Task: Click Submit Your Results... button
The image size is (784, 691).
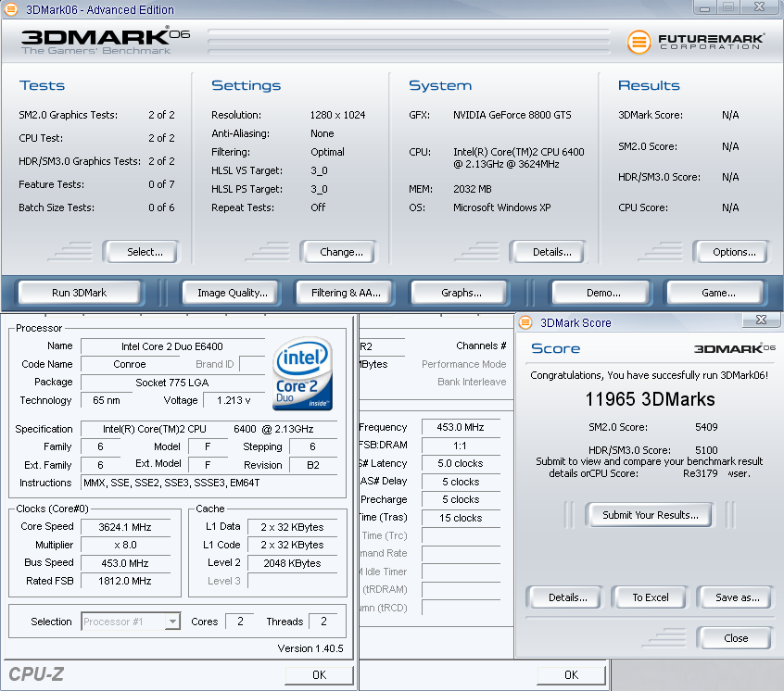Action: 650,515
